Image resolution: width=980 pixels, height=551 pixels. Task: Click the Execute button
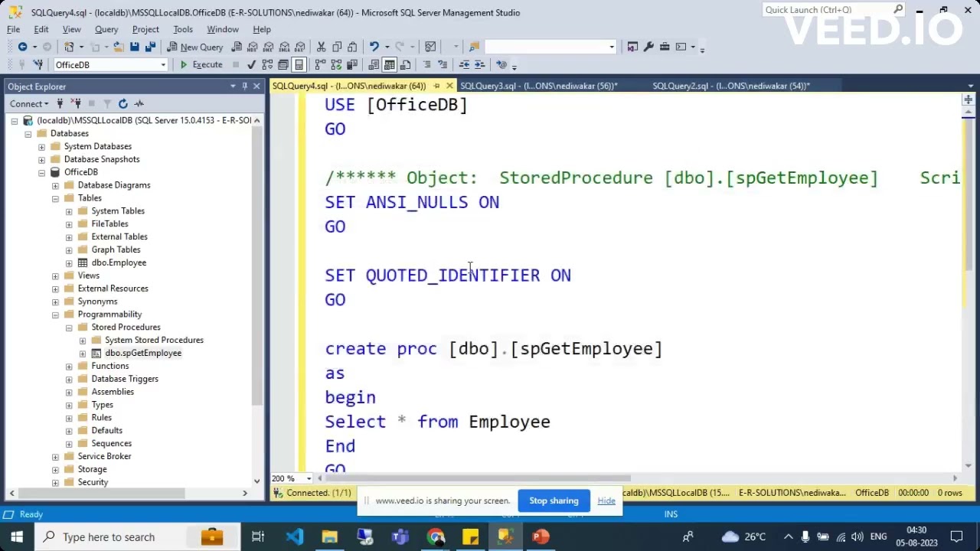(201, 64)
